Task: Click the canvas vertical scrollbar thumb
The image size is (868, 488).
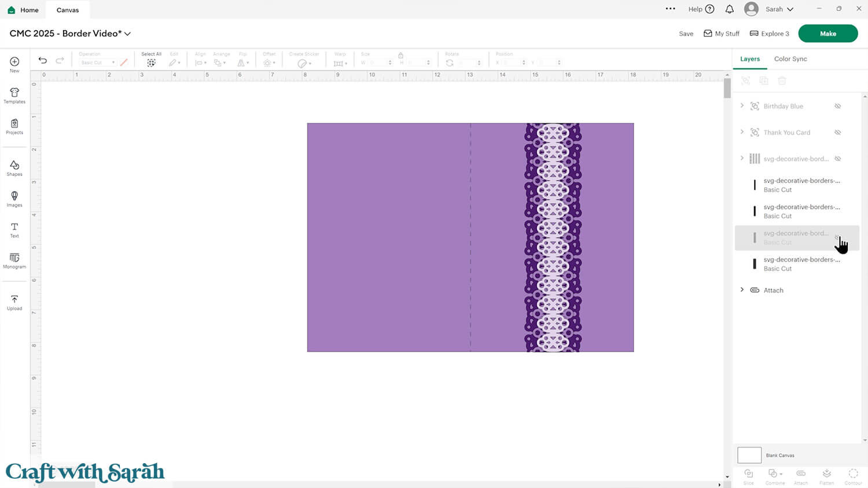Action: click(727, 88)
